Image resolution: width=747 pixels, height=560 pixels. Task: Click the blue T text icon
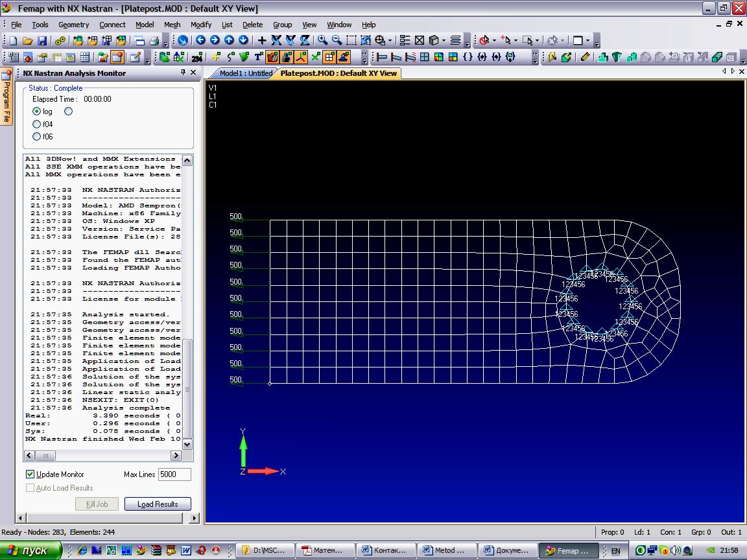[258, 58]
